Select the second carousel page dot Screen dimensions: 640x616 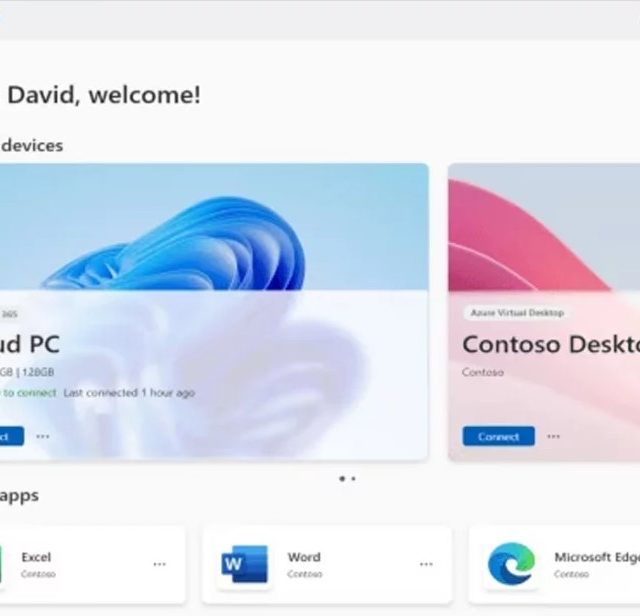click(x=353, y=478)
